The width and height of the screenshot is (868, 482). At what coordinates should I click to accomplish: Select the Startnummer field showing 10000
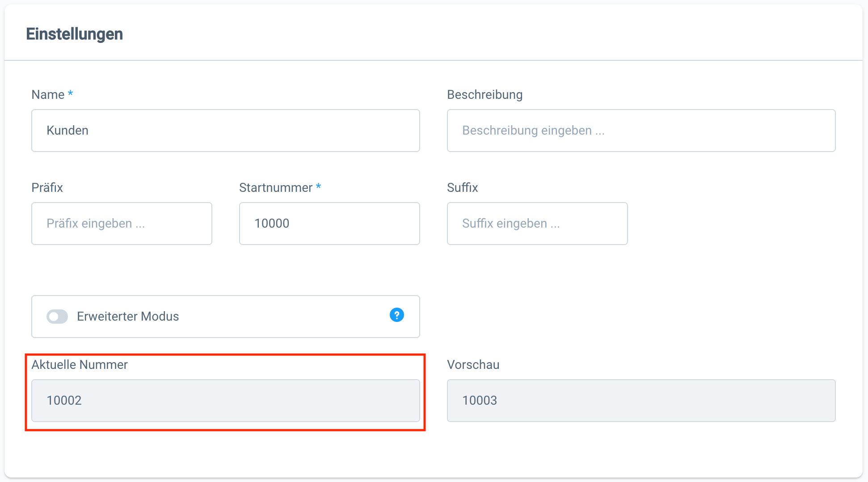click(x=329, y=224)
